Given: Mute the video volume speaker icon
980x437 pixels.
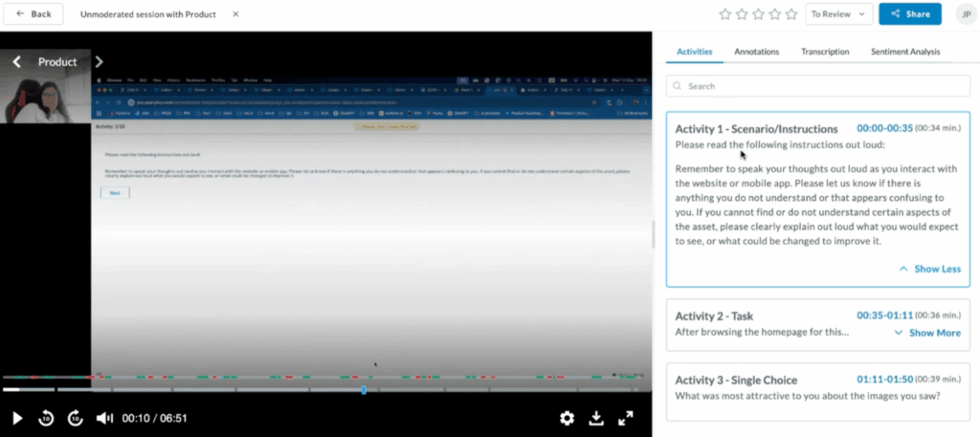Looking at the screenshot, I should [104, 418].
